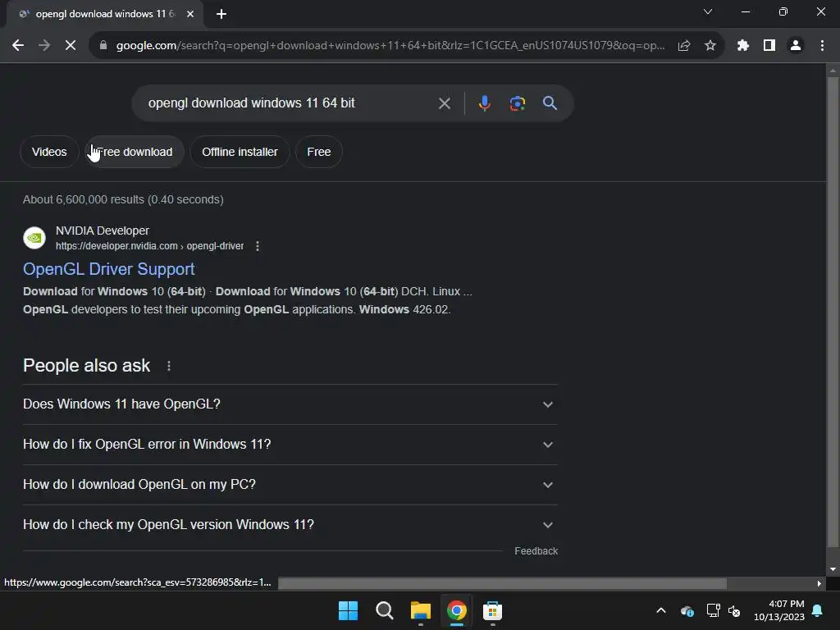Expand 'How do I fix OpenGL error' question
The image size is (840, 630).
click(290, 445)
